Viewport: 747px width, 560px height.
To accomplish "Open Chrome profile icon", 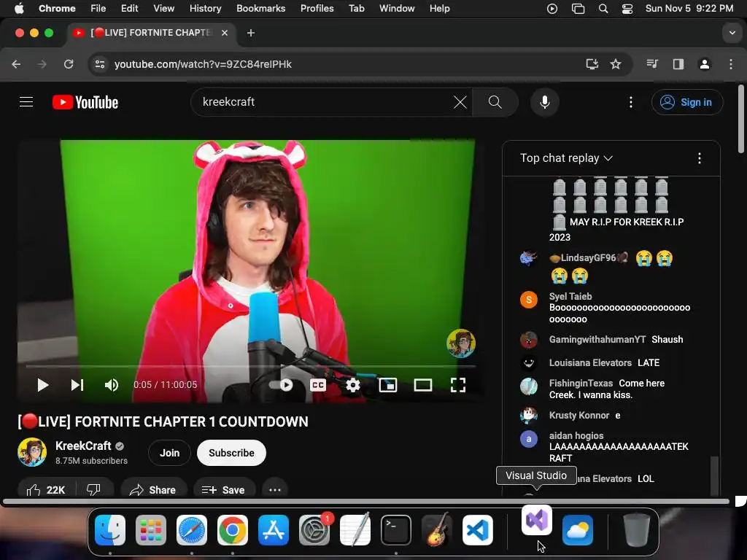I will coord(704,64).
